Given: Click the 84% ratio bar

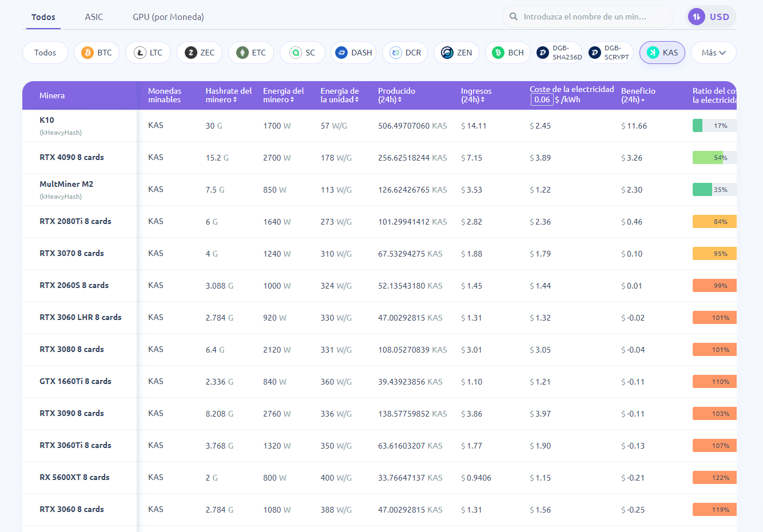Looking at the screenshot, I should [x=714, y=222].
